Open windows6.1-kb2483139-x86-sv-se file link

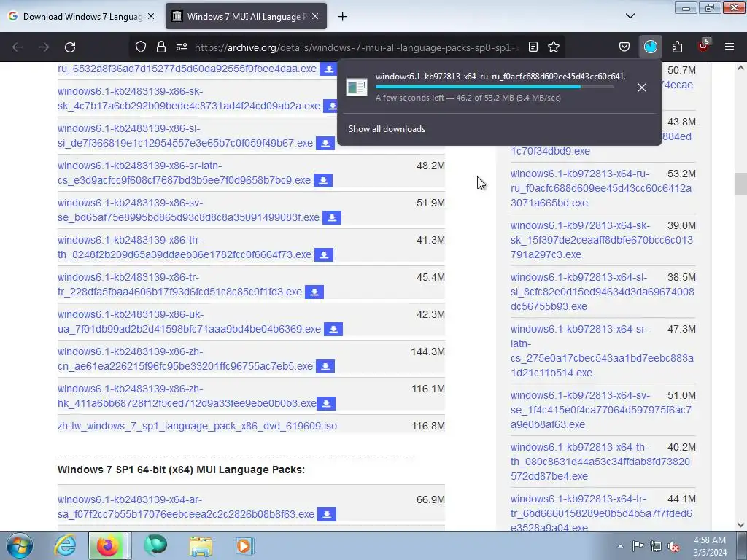point(189,210)
